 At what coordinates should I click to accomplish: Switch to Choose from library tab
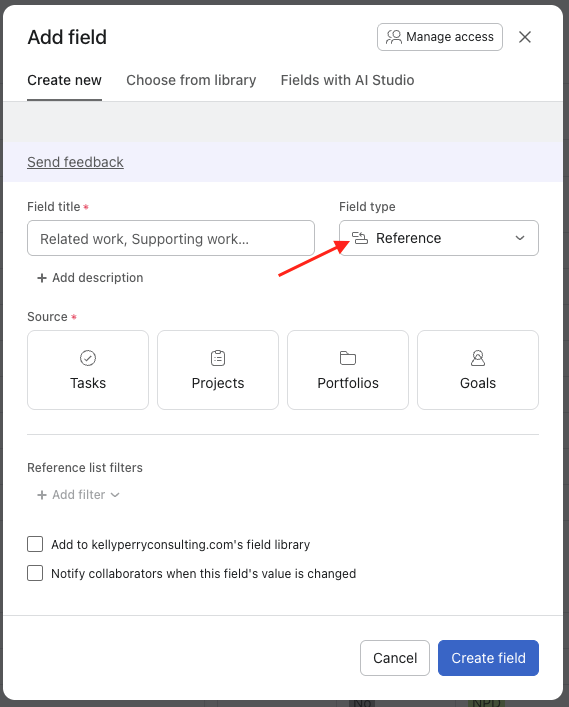(x=191, y=80)
